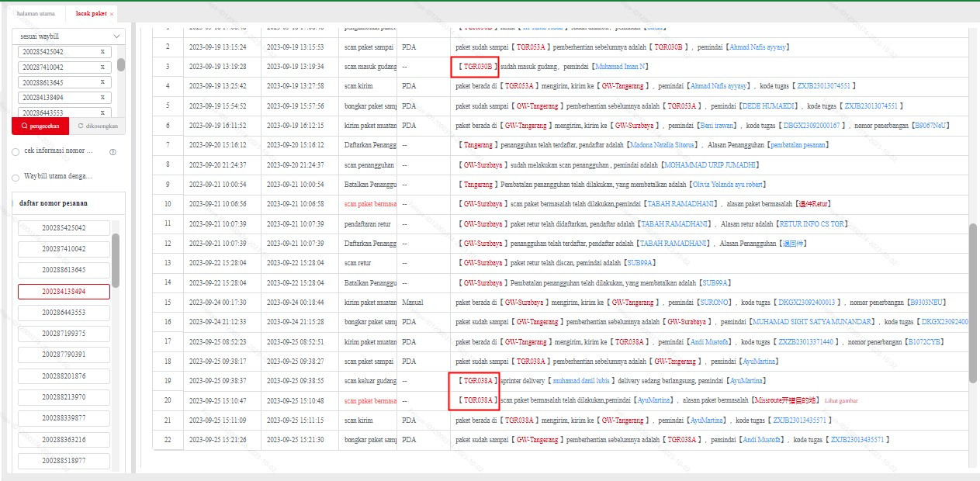
Task: Click TGR038A outlet in row 19
Action: [x=477, y=381]
